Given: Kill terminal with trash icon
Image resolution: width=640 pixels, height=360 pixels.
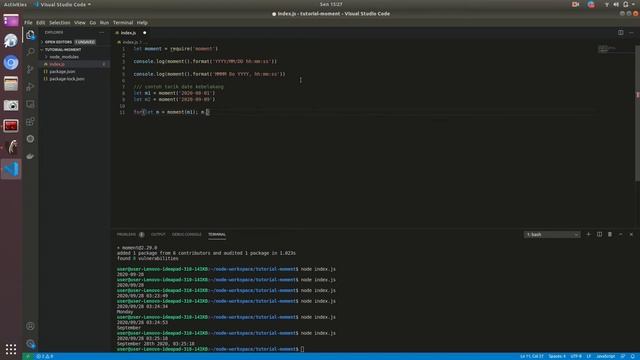Looking at the screenshot, I should (x=610, y=234).
